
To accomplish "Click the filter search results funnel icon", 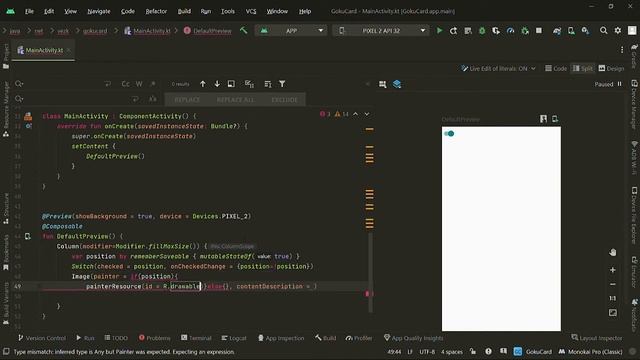I will point(282,84).
